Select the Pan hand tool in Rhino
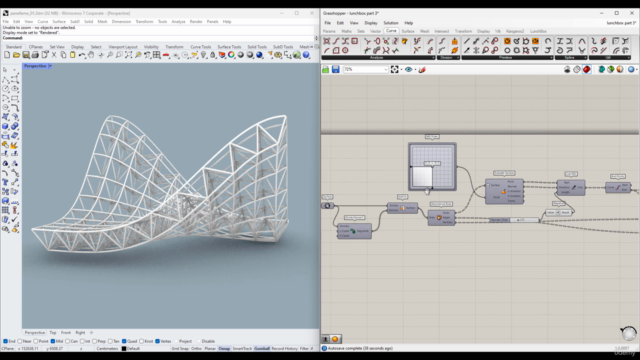The width and height of the screenshot is (640, 360). click(91, 55)
